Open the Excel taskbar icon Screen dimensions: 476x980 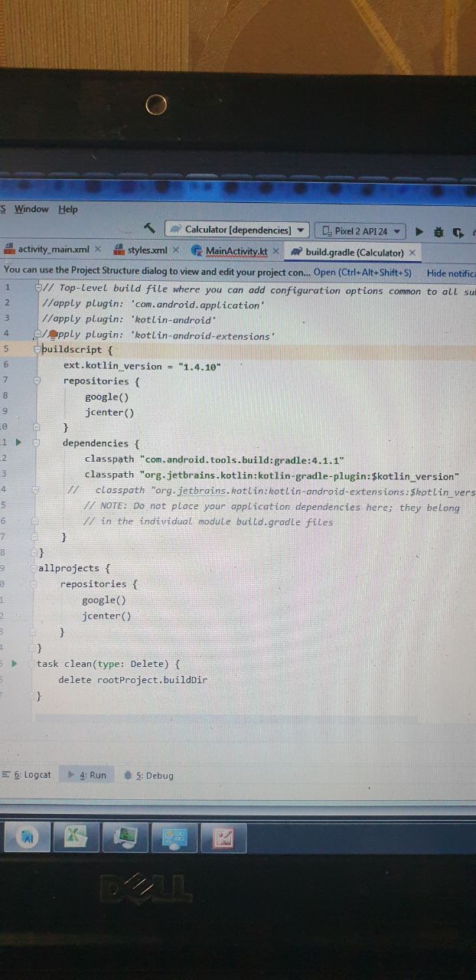(76, 837)
